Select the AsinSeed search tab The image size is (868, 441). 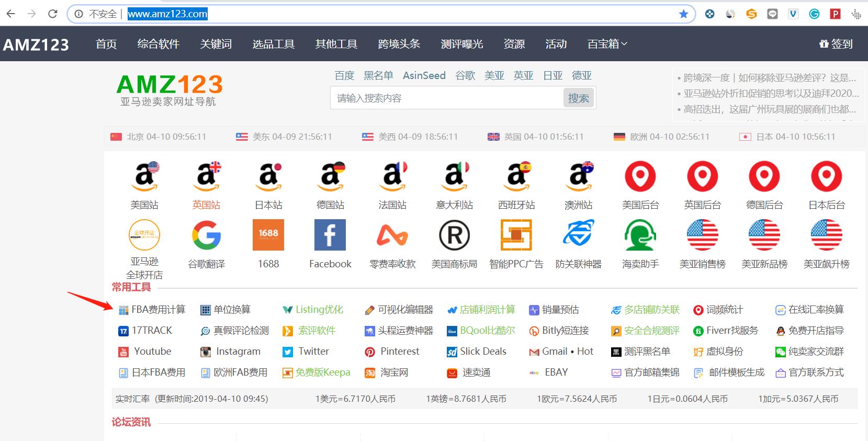point(424,75)
